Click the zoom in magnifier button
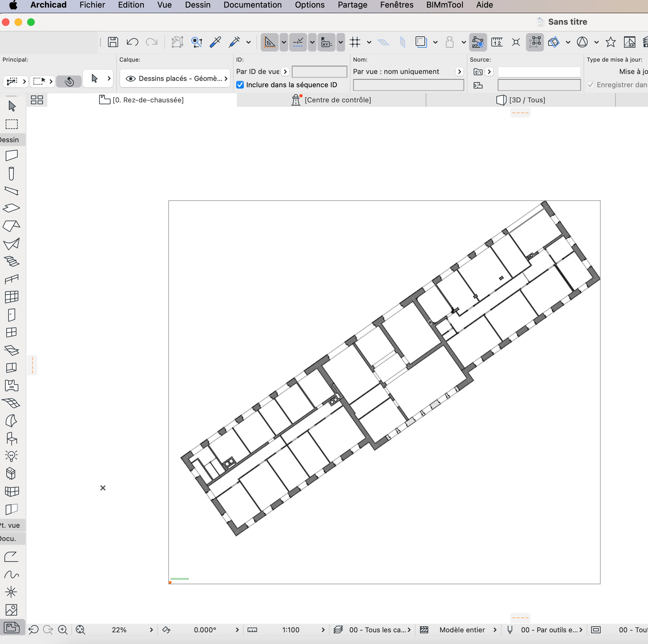The height and width of the screenshot is (644, 648). click(x=63, y=630)
